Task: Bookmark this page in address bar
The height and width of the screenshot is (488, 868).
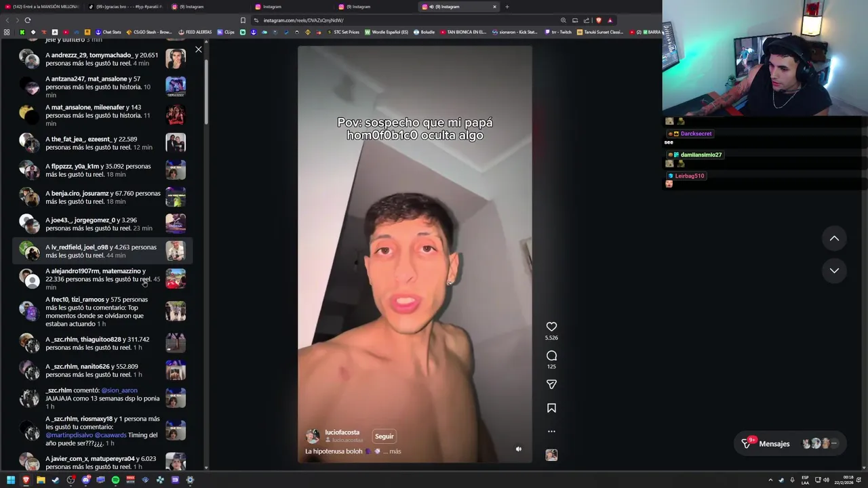Action: click(x=243, y=20)
